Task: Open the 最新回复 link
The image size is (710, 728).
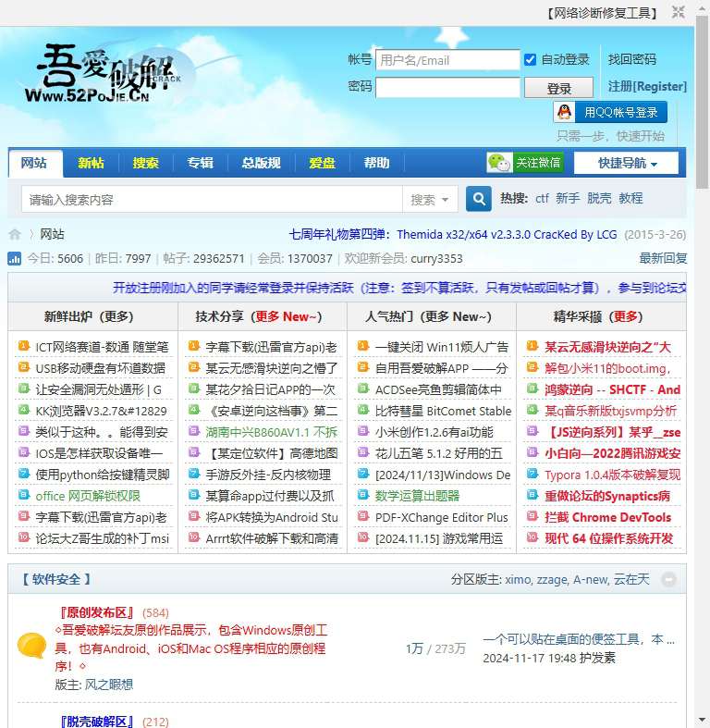Action: tap(663, 258)
